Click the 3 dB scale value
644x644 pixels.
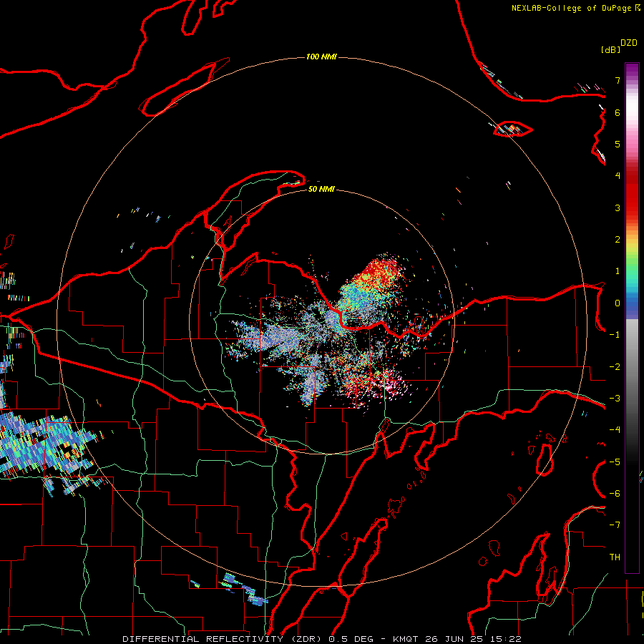point(618,208)
